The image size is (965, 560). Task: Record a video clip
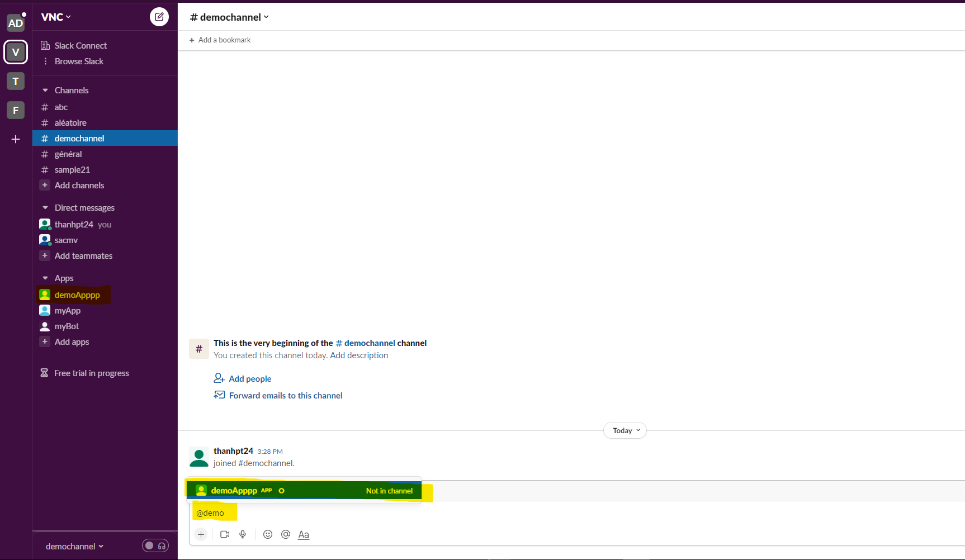[x=225, y=534]
